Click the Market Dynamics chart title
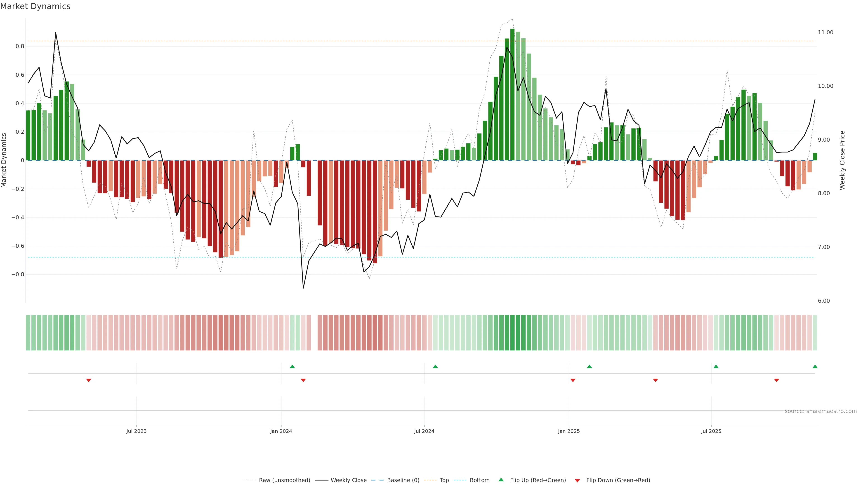The height and width of the screenshot is (488, 868). (x=35, y=6)
